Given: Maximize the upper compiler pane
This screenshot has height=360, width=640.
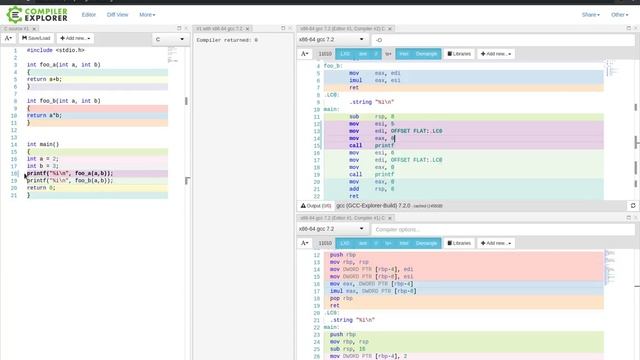Looking at the screenshot, I should [629, 29].
